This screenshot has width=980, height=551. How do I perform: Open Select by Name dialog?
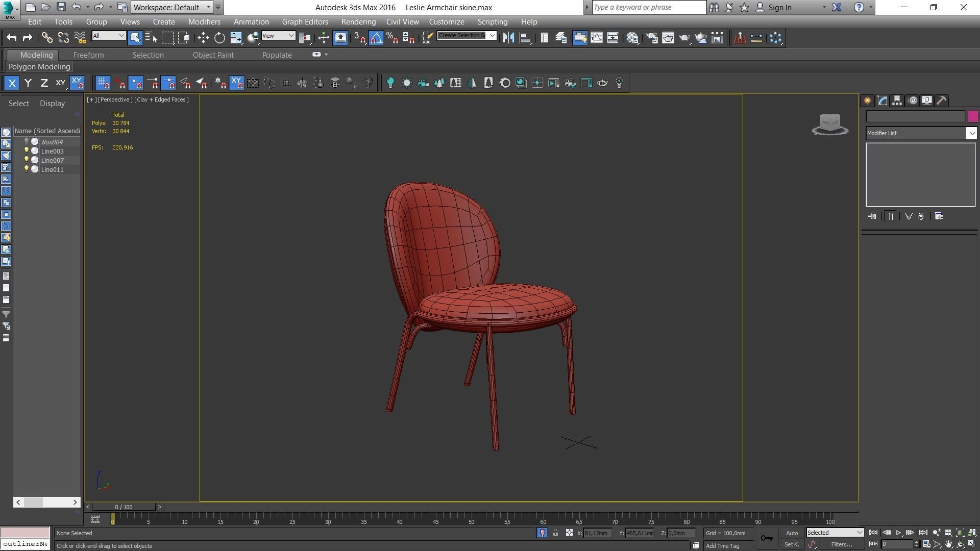[151, 38]
